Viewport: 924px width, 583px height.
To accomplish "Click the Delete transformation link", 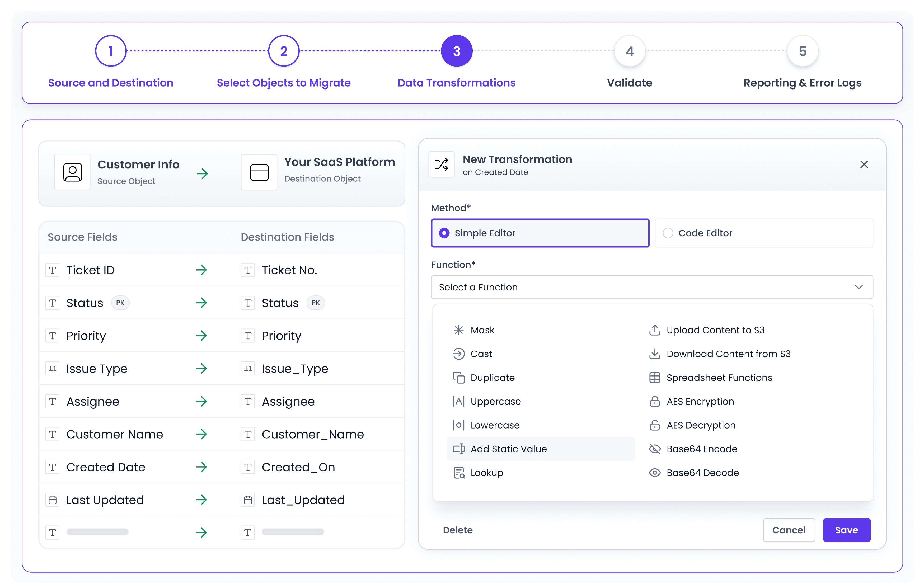I will (457, 530).
